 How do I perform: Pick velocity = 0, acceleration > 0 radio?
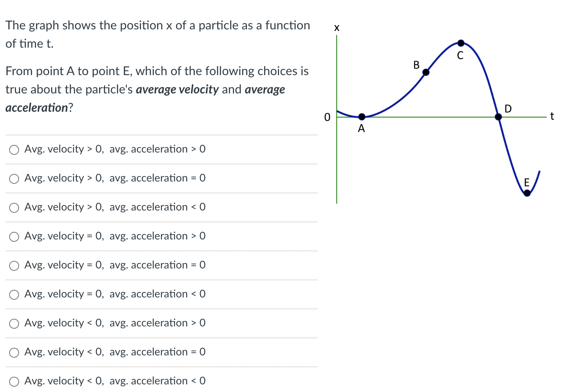pyautogui.click(x=14, y=237)
